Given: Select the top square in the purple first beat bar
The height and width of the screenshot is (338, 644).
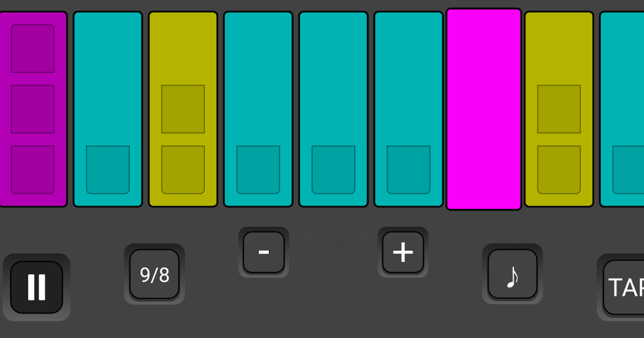Looking at the screenshot, I should (x=33, y=48).
